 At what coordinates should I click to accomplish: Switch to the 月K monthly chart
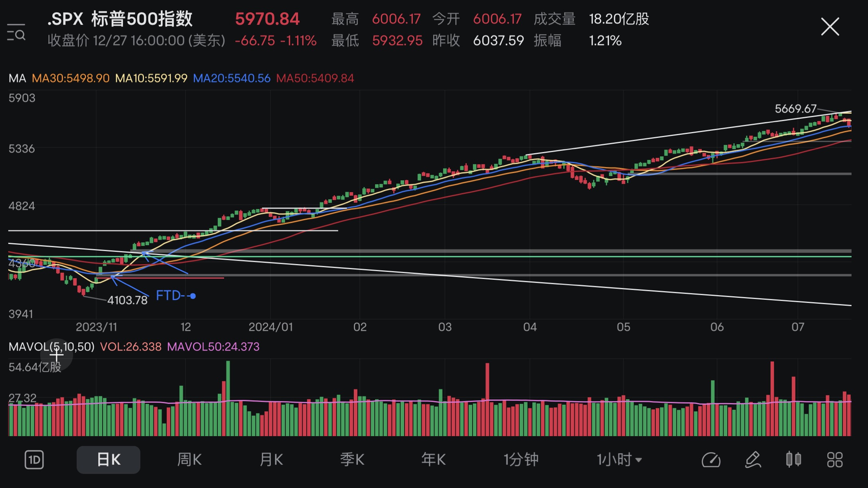[271, 460]
